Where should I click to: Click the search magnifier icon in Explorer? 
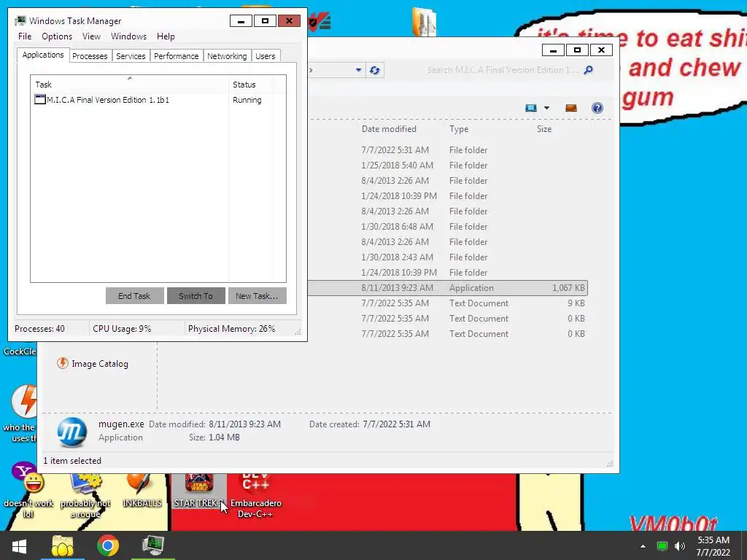pos(589,70)
